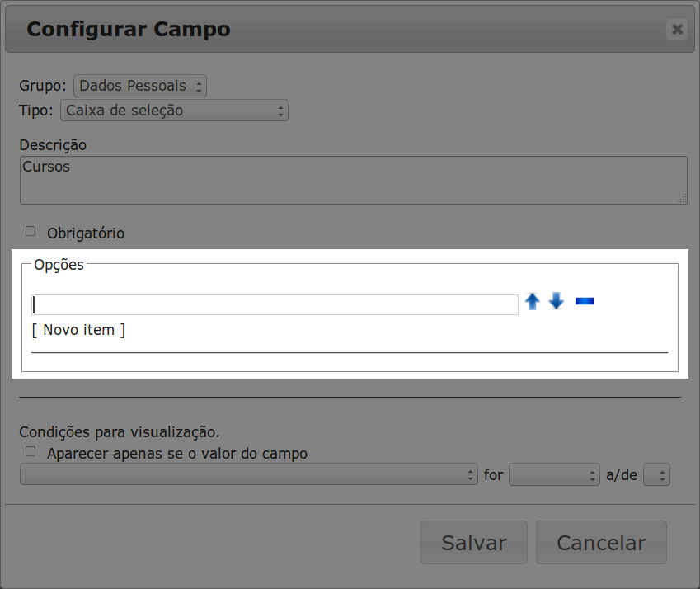Add an option via '[ Novo item ]'

click(x=79, y=330)
